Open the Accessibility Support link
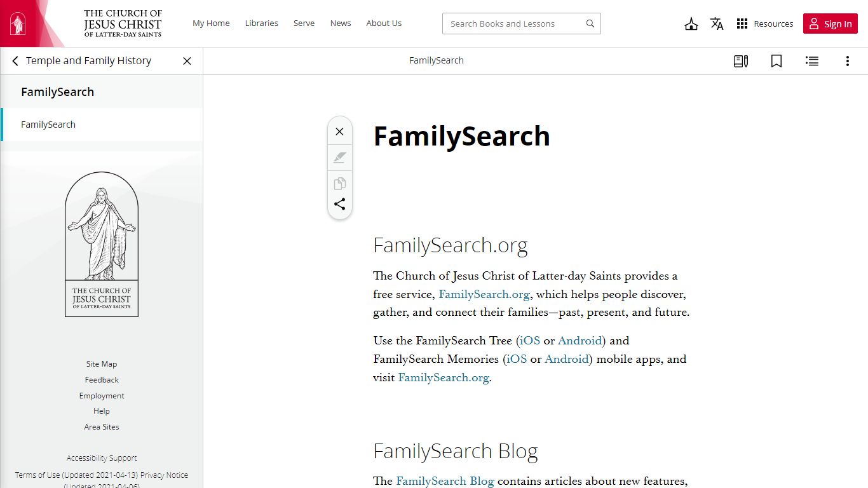868x488 pixels. point(102,458)
